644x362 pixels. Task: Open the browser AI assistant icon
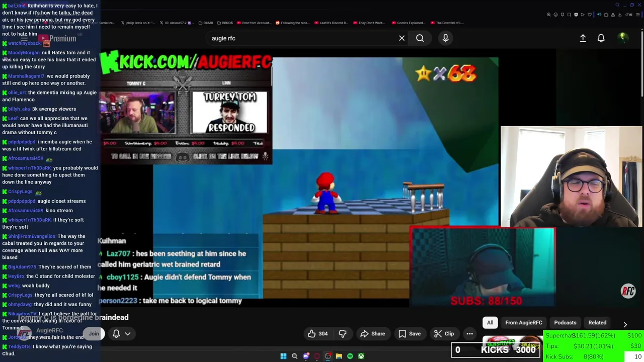point(629,15)
